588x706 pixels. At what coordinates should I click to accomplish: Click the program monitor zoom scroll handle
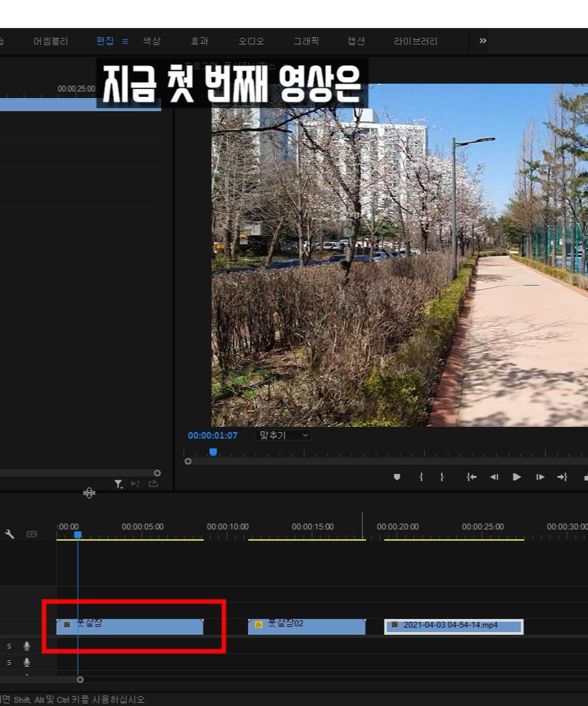click(x=188, y=461)
